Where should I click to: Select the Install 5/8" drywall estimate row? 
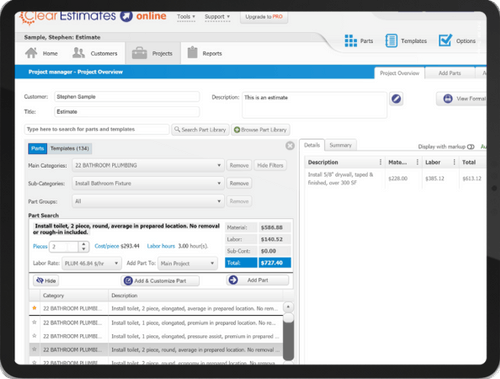pos(394,179)
